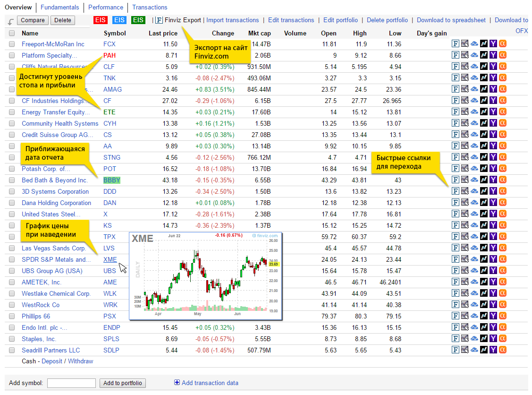Check the Platform Specialty checkbox
Viewport: 532px width, 395px height.
(12, 55)
